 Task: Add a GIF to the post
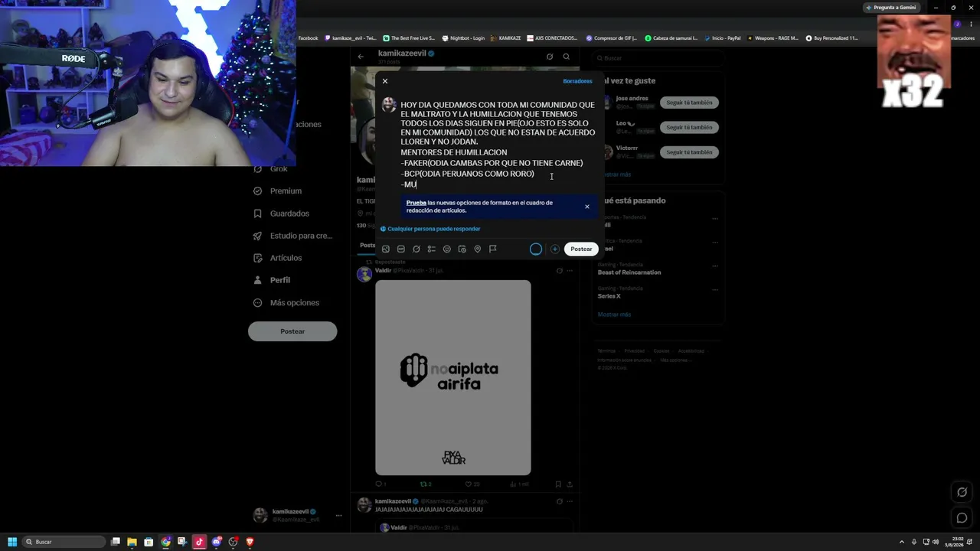[x=401, y=249]
